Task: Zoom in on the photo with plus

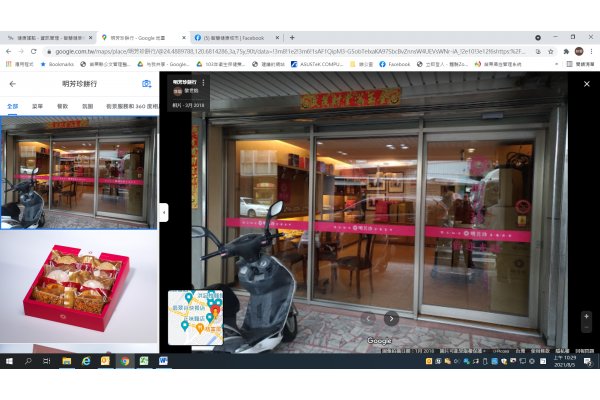Action: (586, 317)
